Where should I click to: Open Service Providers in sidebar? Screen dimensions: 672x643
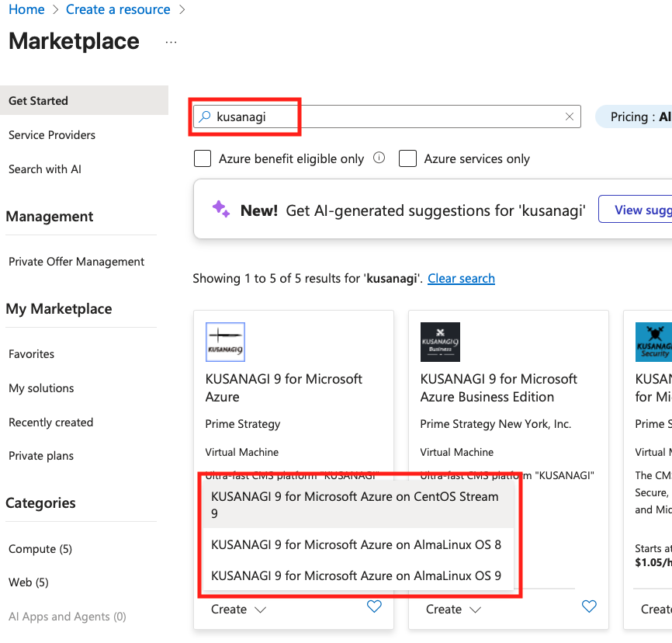pyautogui.click(x=52, y=134)
